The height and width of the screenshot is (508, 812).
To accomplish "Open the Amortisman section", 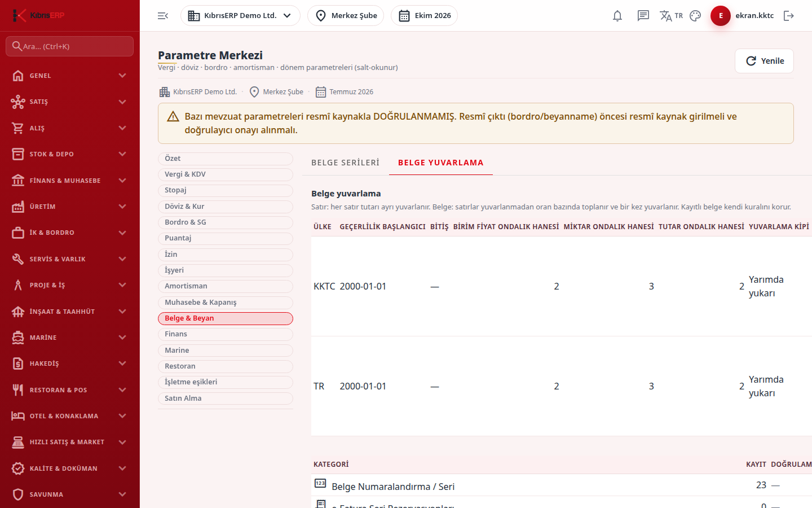I will click(226, 286).
